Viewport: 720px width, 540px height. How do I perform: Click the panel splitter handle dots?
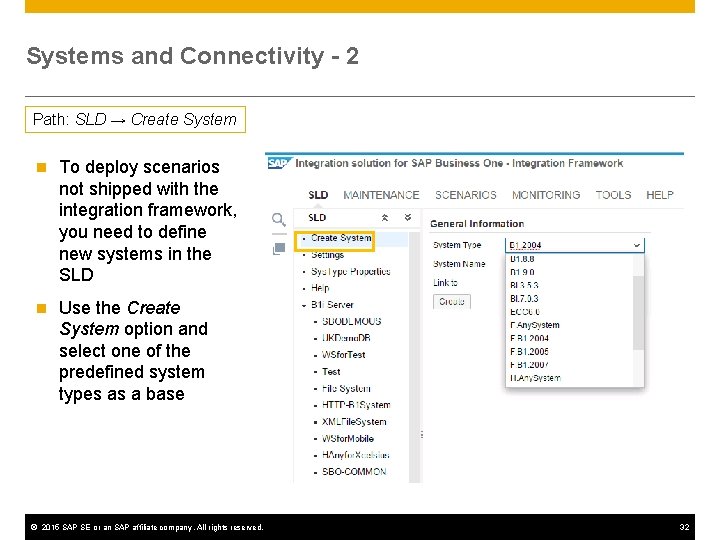(422, 434)
